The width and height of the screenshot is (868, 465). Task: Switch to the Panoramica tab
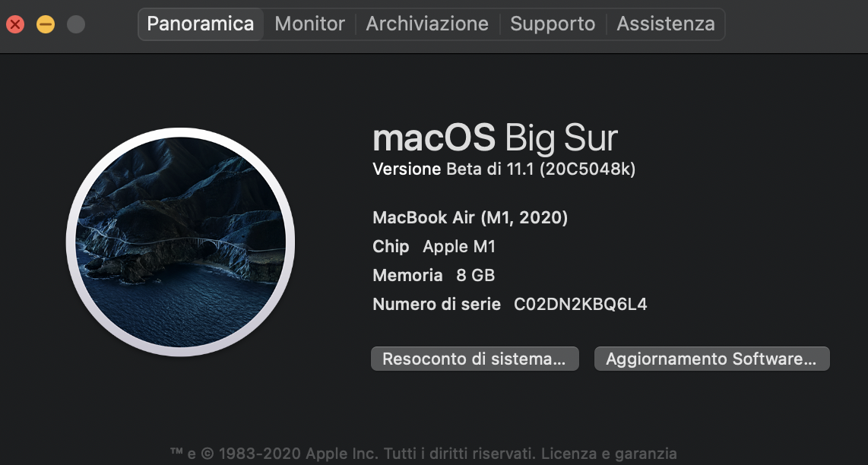pos(201,24)
